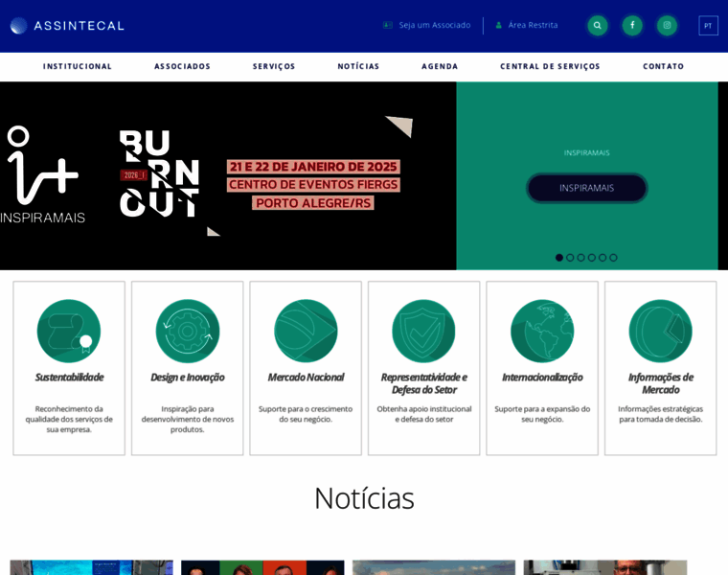The height and width of the screenshot is (575, 728).
Task: Click the small INSPIRAMAIS label above the banner button
Action: 587,152
